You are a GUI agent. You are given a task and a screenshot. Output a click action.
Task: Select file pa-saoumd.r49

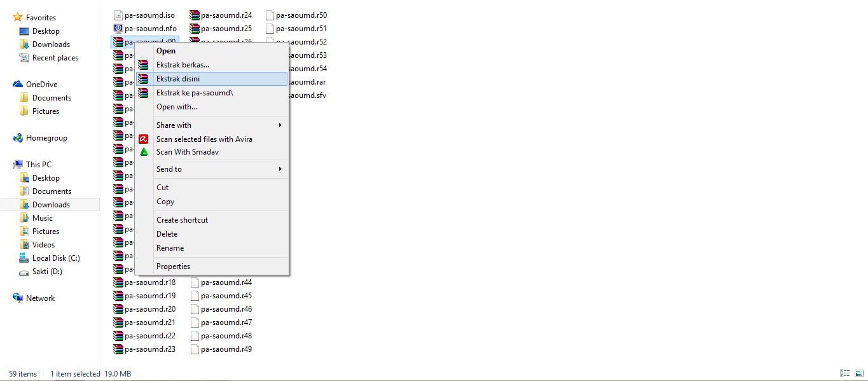pos(221,349)
